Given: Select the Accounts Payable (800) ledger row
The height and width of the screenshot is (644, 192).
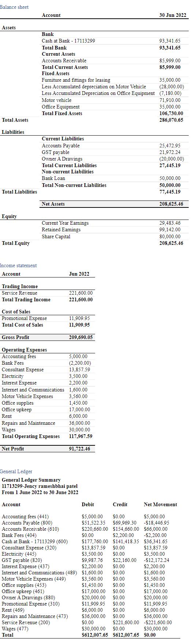Looking at the screenshot, I should click(88, 523).
